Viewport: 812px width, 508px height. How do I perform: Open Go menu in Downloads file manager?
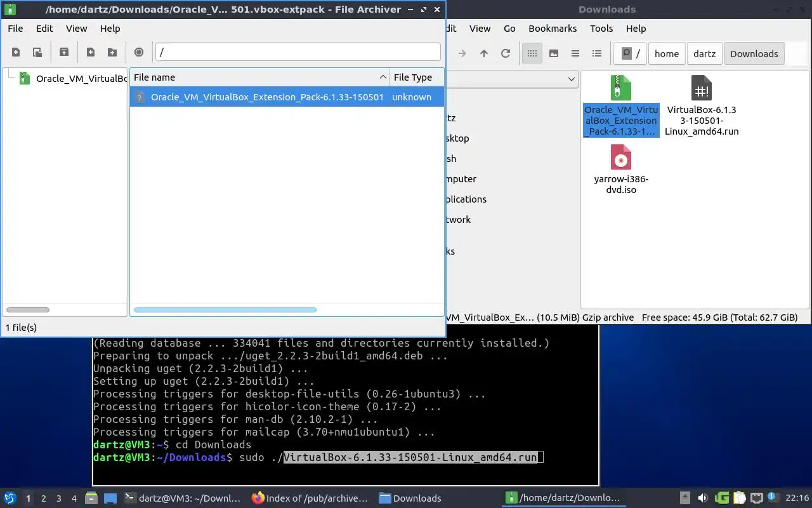[509, 29]
